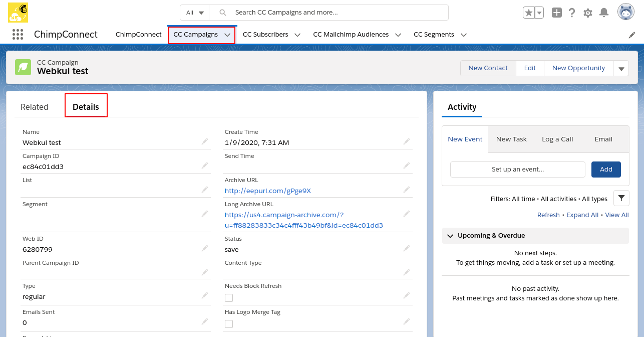Open the App Launcher grid icon
This screenshot has width=644, height=337.
coord(18,35)
